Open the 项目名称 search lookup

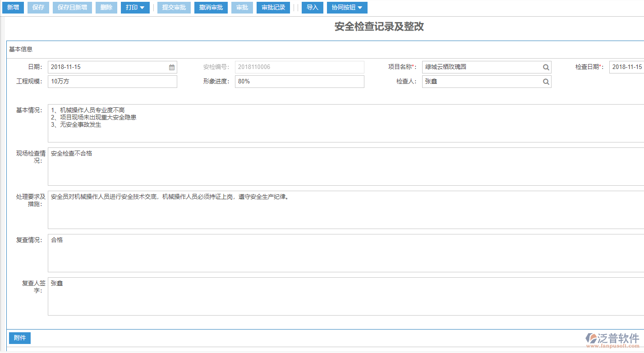(x=546, y=67)
